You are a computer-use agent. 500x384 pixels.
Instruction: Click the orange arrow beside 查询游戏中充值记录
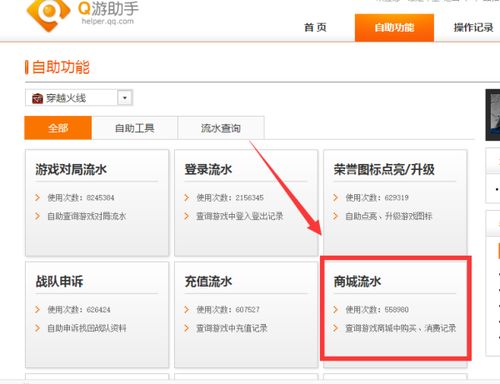[186, 328]
